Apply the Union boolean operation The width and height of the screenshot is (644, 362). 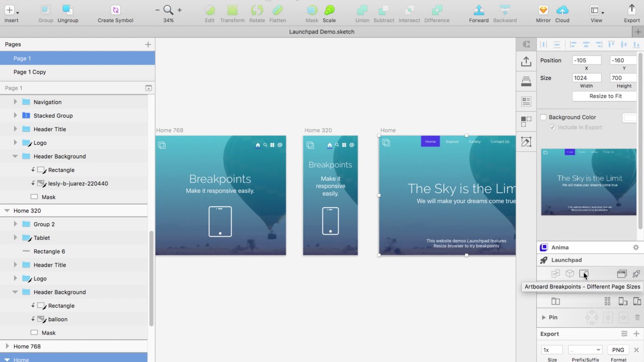click(x=362, y=11)
